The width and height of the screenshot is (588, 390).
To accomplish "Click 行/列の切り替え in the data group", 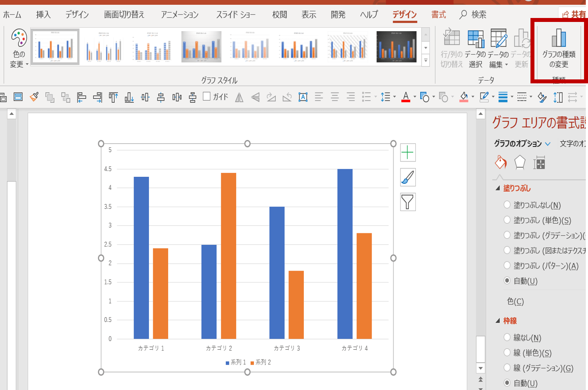I will click(x=452, y=48).
